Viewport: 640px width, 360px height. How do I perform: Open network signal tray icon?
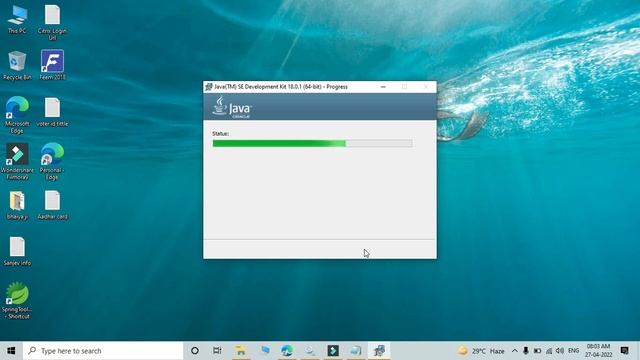(549, 351)
